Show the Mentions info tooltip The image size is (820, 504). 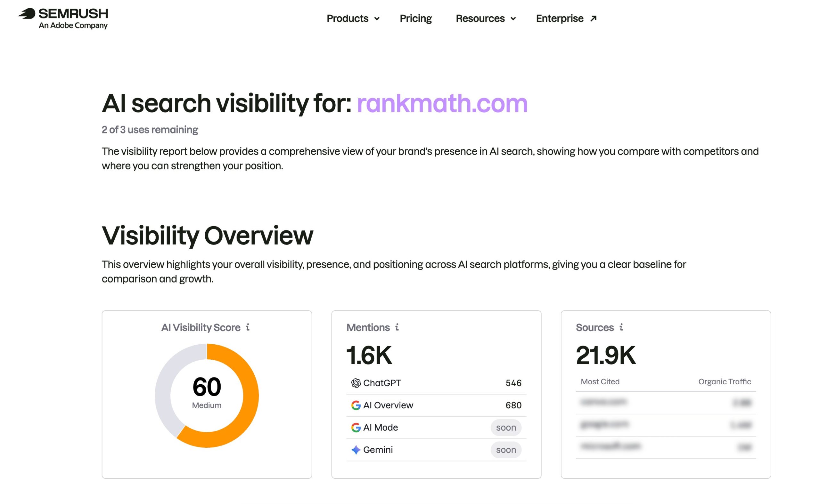397,327
